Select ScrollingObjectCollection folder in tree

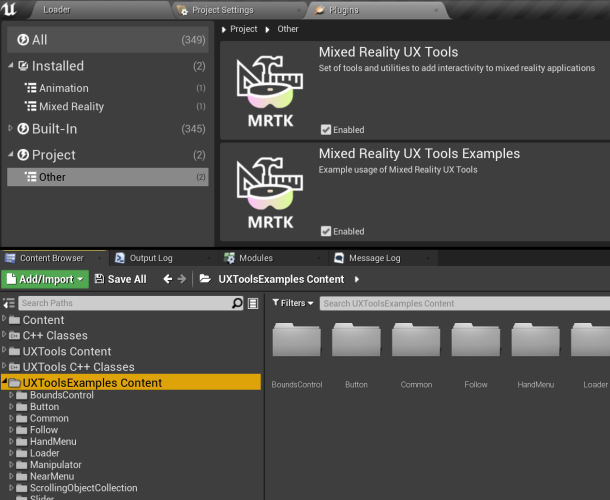coord(84,488)
